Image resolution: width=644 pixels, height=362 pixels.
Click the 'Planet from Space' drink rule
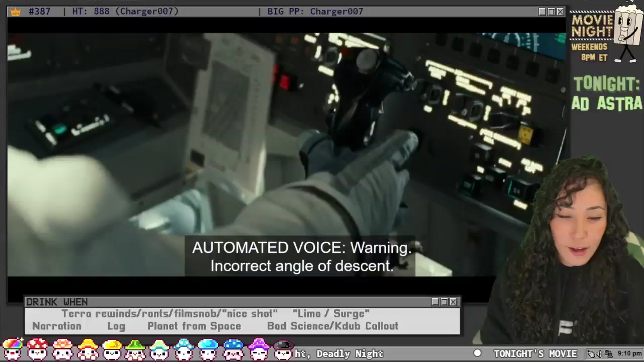click(x=194, y=326)
